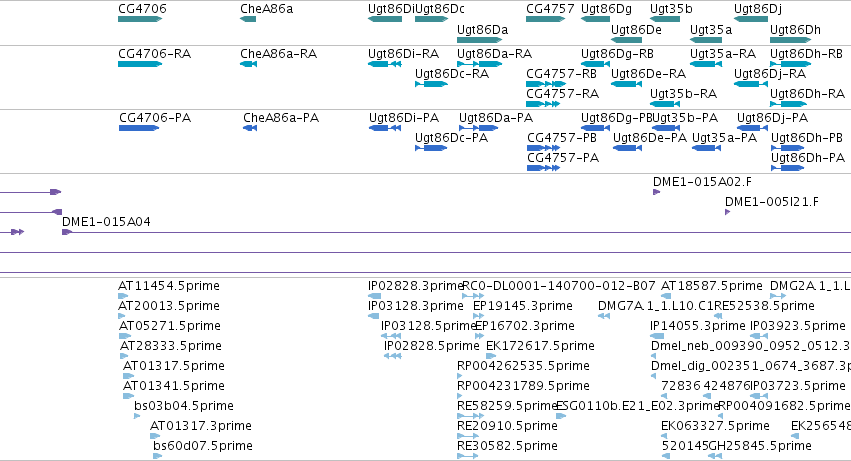Click the Ugt86Da-RA transcript
The width and height of the screenshot is (851, 461).
tap(480, 64)
